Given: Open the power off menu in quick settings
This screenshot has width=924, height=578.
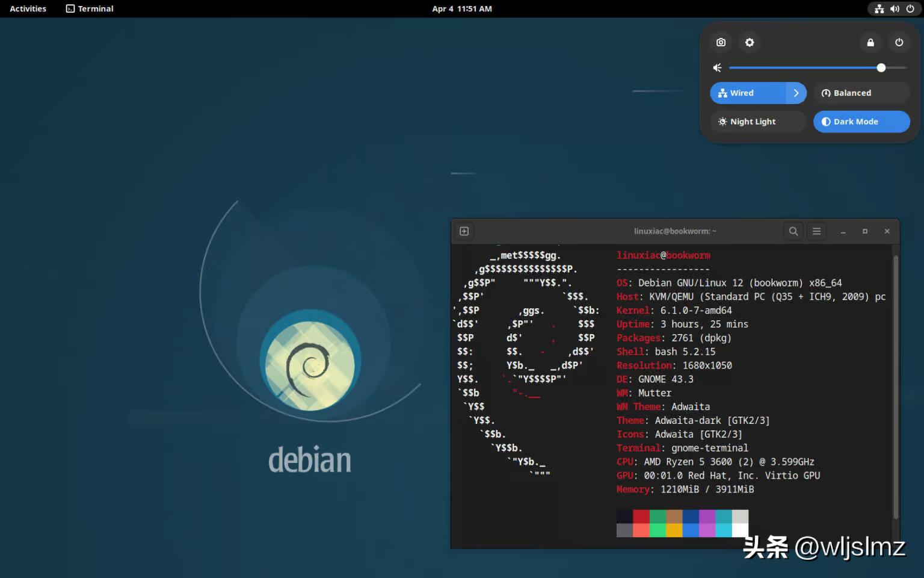Looking at the screenshot, I should pos(899,42).
